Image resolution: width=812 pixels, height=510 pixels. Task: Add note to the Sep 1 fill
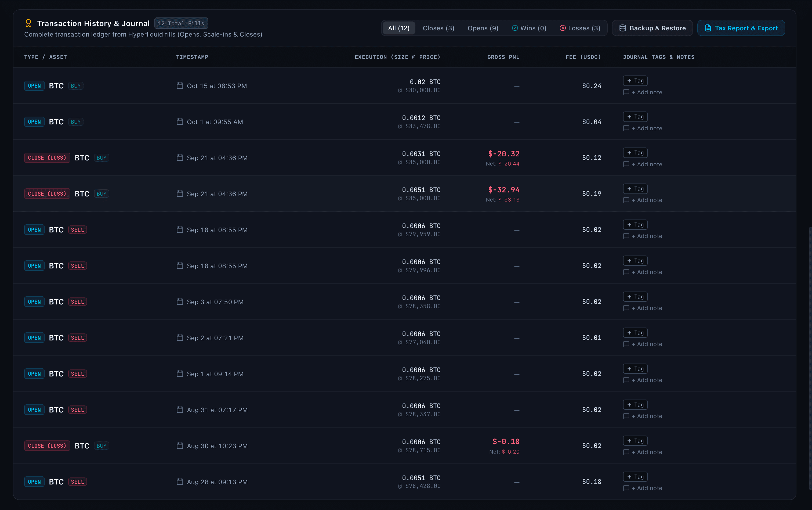643,380
